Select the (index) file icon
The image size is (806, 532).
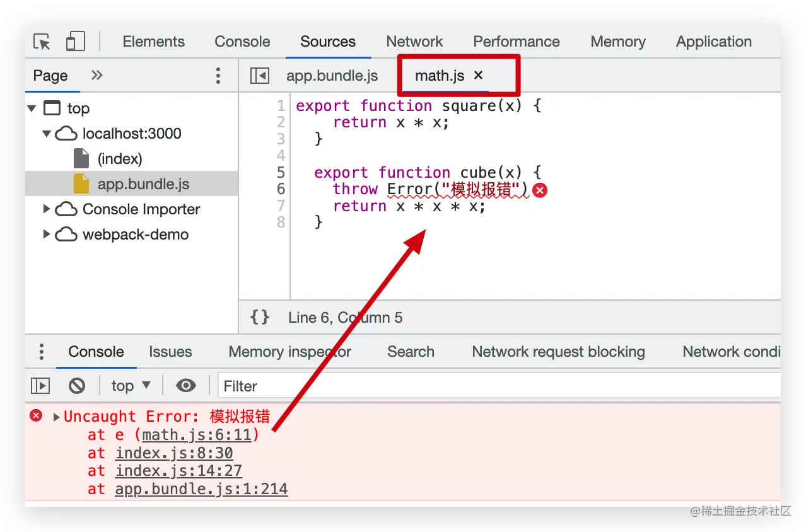pos(81,159)
